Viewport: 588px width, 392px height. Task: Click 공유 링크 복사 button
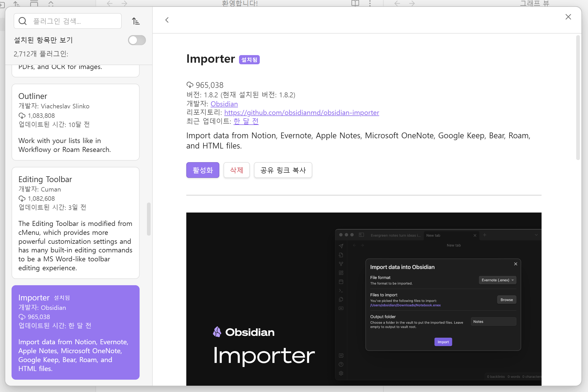(x=283, y=170)
